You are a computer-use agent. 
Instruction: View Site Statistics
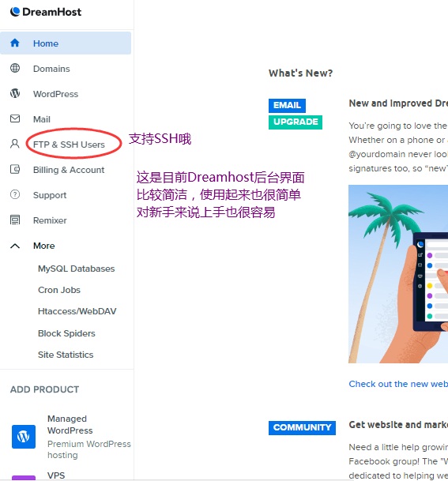(66, 355)
